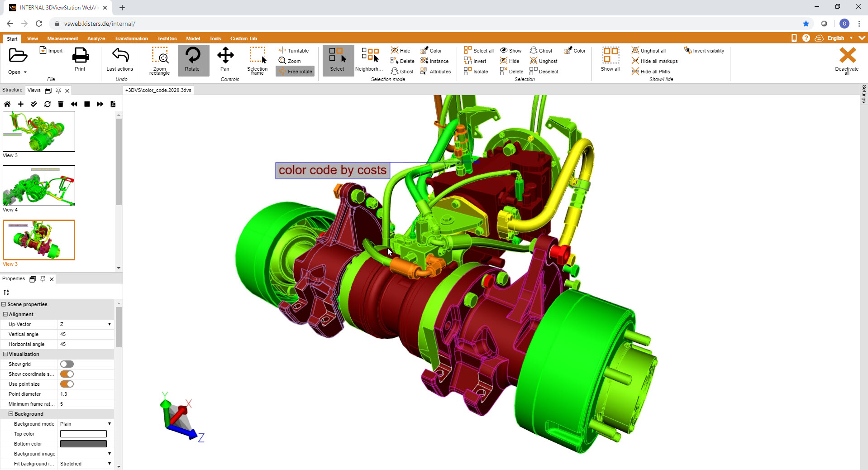Pick the Bottom color swatch
Viewport: 868px width, 470px height.
(x=83, y=444)
